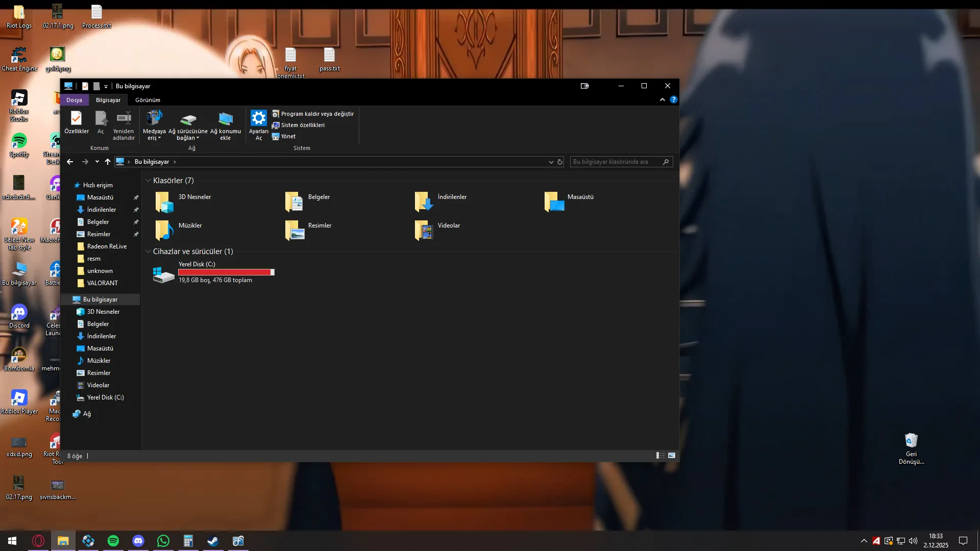Collapse Cihazlar ve sürücüler group
This screenshot has width=980, height=551.
click(x=148, y=252)
